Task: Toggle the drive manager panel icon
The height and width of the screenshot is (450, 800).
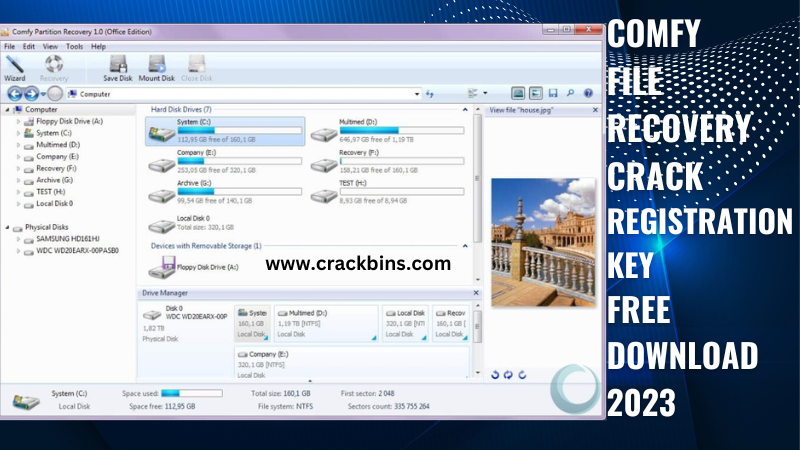Action: [x=535, y=93]
